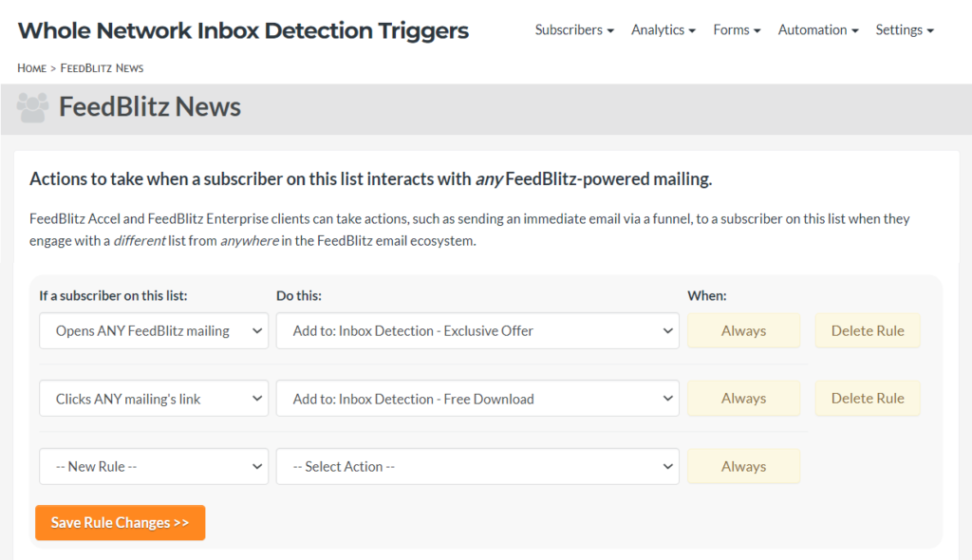Expand the Opens ANY FeedBlitz mailing dropdown

[154, 330]
